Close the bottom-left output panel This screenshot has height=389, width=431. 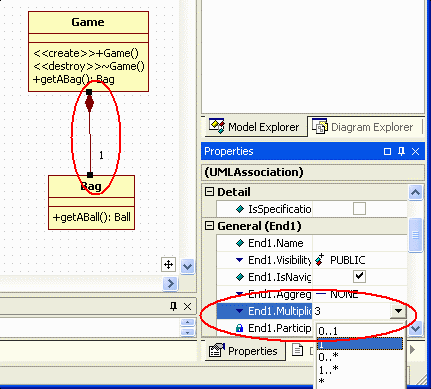pos(187,306)
